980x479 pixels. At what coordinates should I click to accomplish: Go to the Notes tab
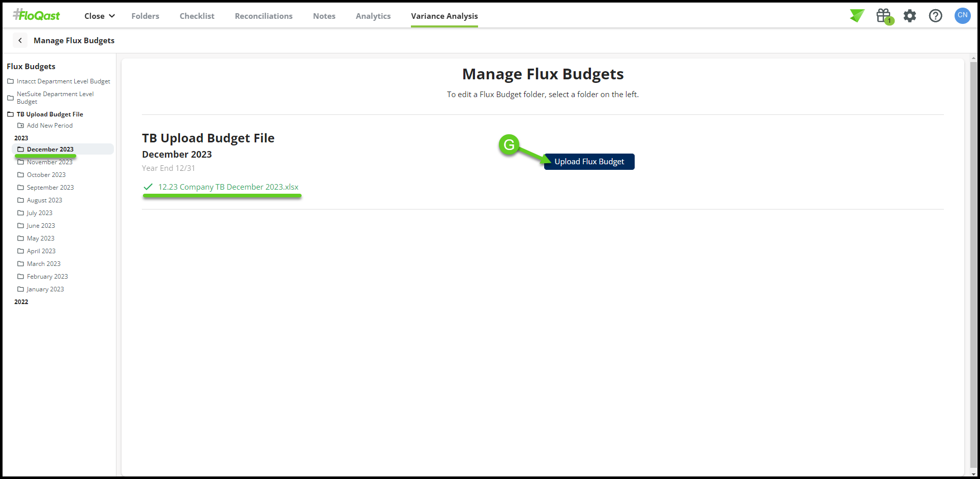pyautogui.click(x=324, y=16)
